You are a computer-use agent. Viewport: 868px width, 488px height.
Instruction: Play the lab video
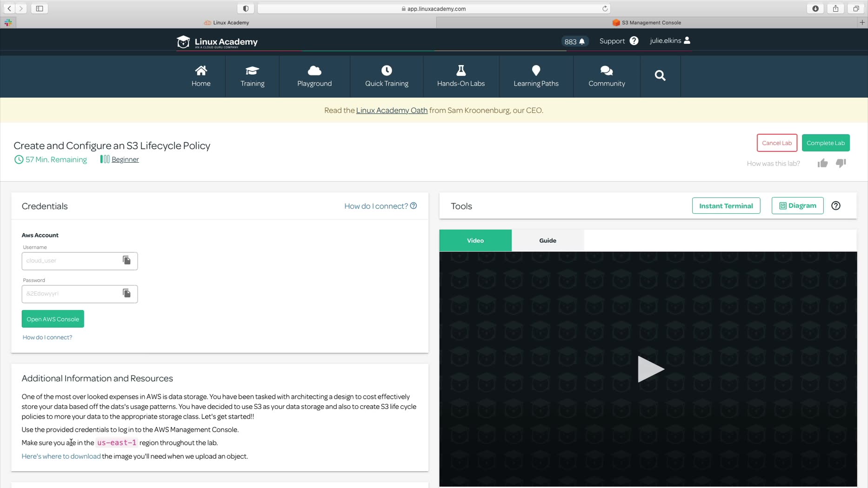click(x=650, y=369)
